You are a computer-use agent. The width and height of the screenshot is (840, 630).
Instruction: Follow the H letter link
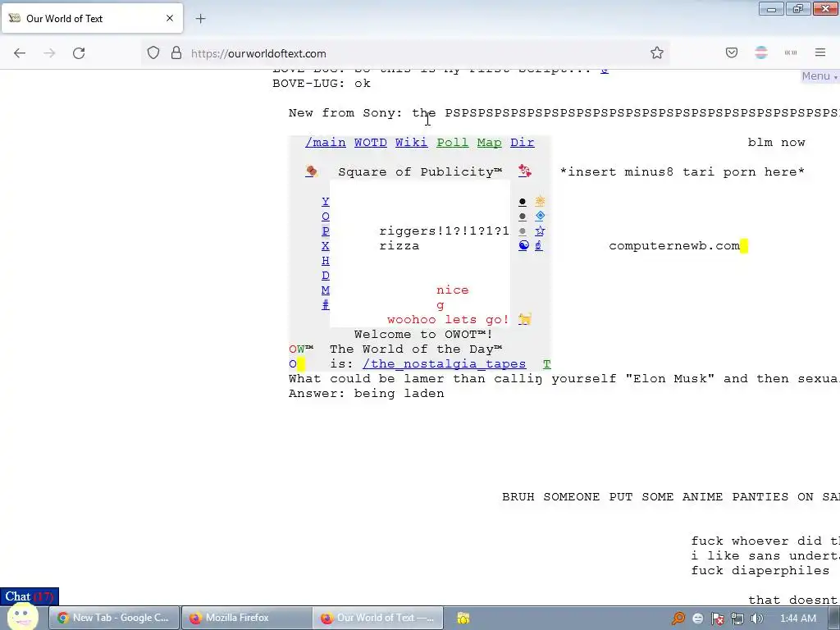pyautogui.click(x=325, y=261)
